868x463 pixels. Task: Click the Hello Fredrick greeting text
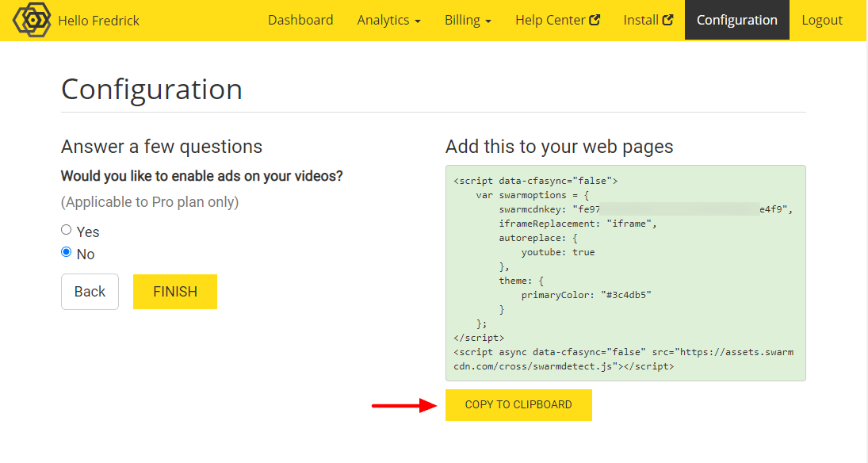[98, 21]
